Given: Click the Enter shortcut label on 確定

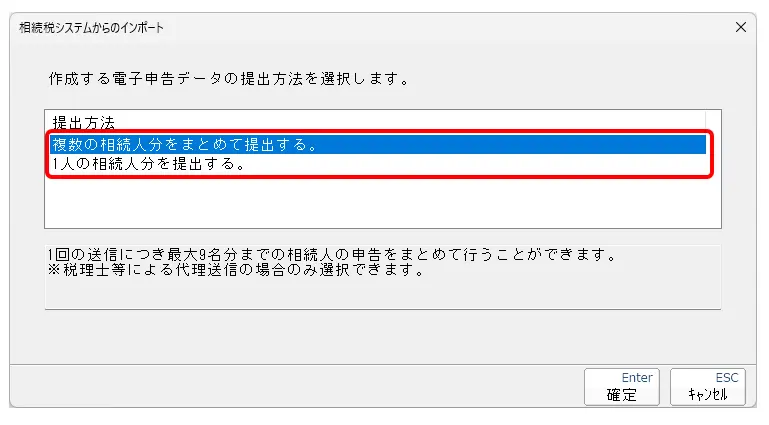Looking at the screenshot, I should (636, 378).
